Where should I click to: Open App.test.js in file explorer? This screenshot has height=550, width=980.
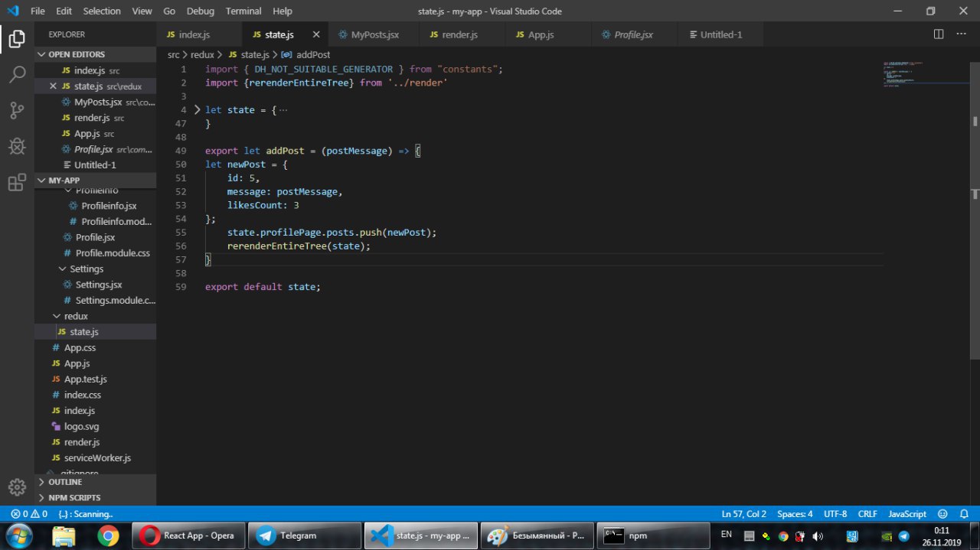point(85,379)
